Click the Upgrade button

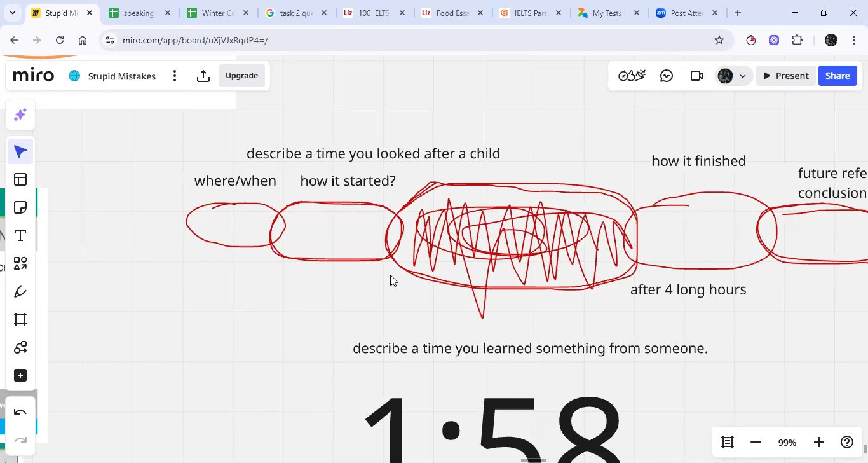click(x=241, y=76)
